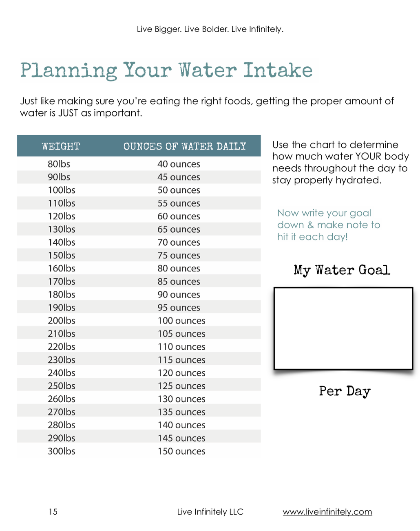Click the 125 ounces value
420x531 pixels.
[181, 386]
